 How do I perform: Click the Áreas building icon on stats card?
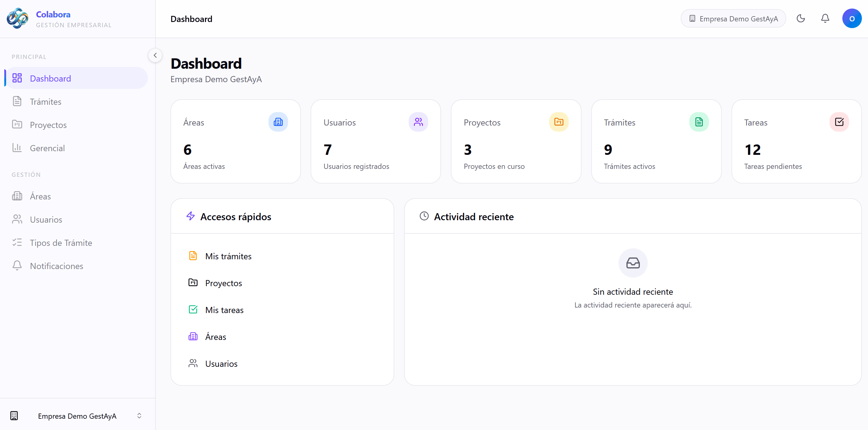[278, 122]
